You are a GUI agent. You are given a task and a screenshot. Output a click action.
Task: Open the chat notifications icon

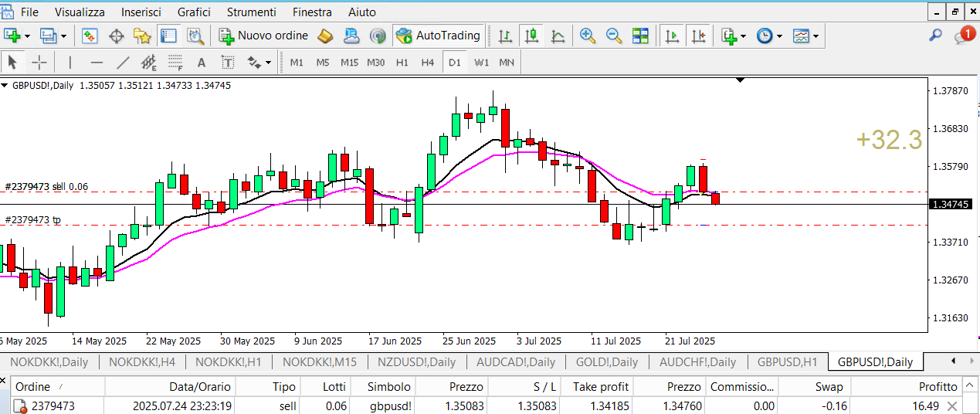pyautogui.click(x=965, y=36)
